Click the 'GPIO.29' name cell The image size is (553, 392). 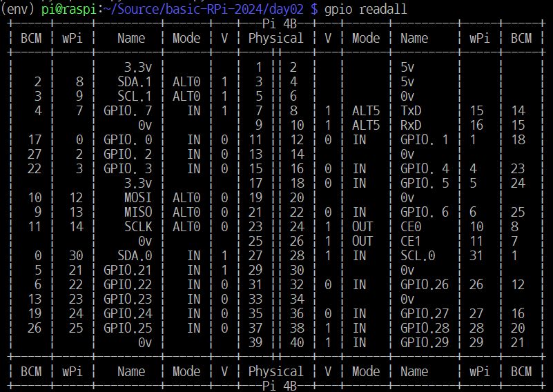coord(425,342)
